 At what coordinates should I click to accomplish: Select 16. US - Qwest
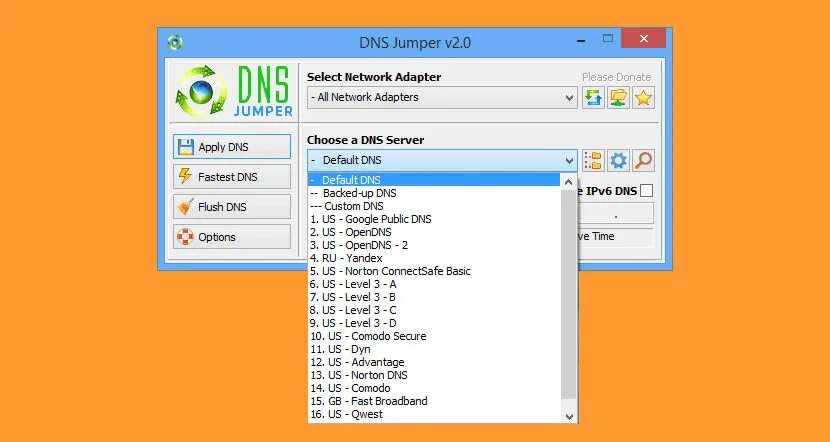[x=434, y=414]
